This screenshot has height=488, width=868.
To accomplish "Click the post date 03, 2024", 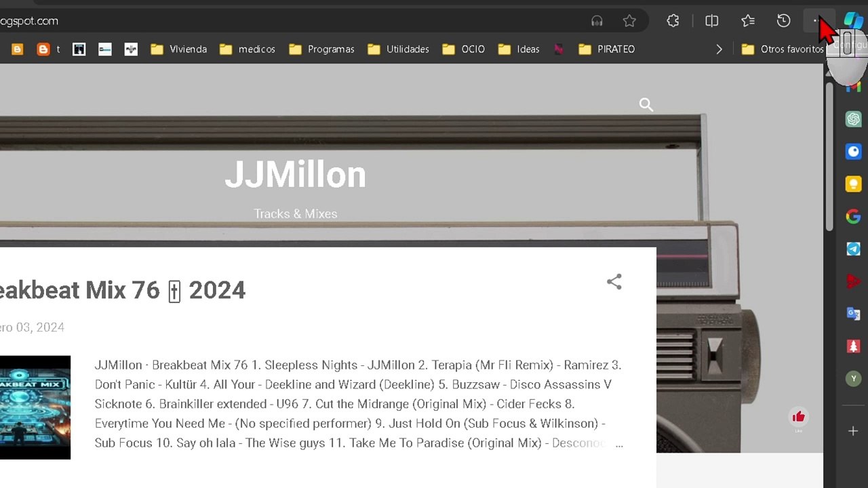I will pyautogui.click(x=32, y=327).
